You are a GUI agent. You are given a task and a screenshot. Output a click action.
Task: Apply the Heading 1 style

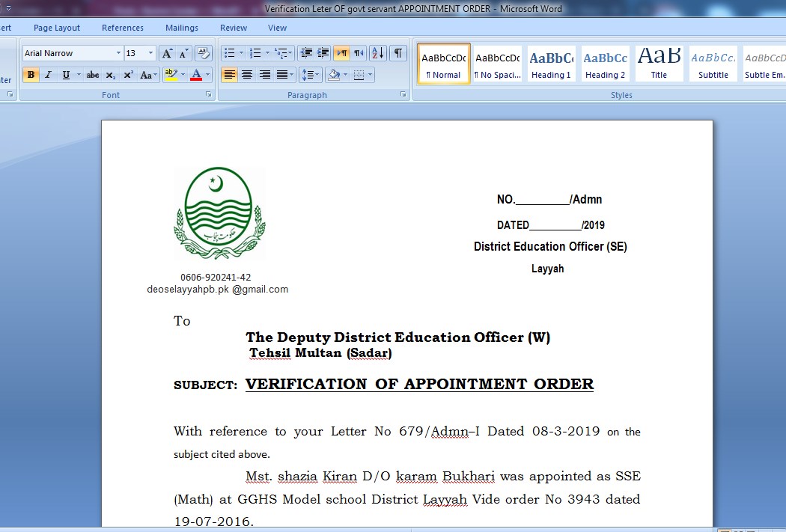551,64
